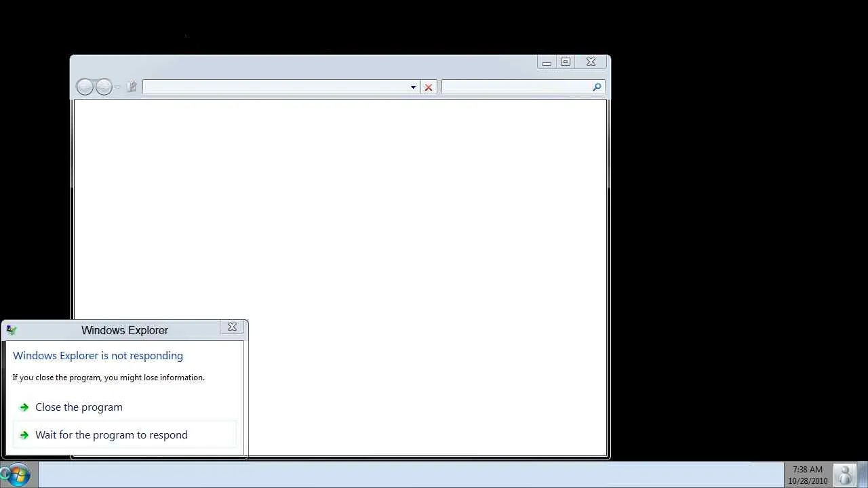Viewport: 868px width, 488px height.
Task: Close the Windows Explorer error dialog
Action: (x=232, y=327)
